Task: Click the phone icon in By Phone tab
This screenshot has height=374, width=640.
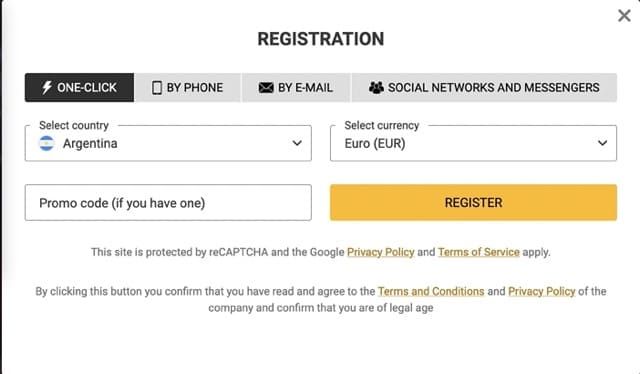Action: [x=157, y=87]
